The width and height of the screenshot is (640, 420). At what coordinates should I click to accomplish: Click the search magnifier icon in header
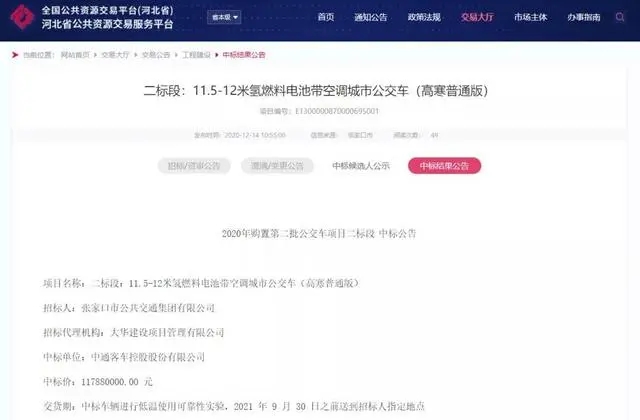[x=620, y=17]
